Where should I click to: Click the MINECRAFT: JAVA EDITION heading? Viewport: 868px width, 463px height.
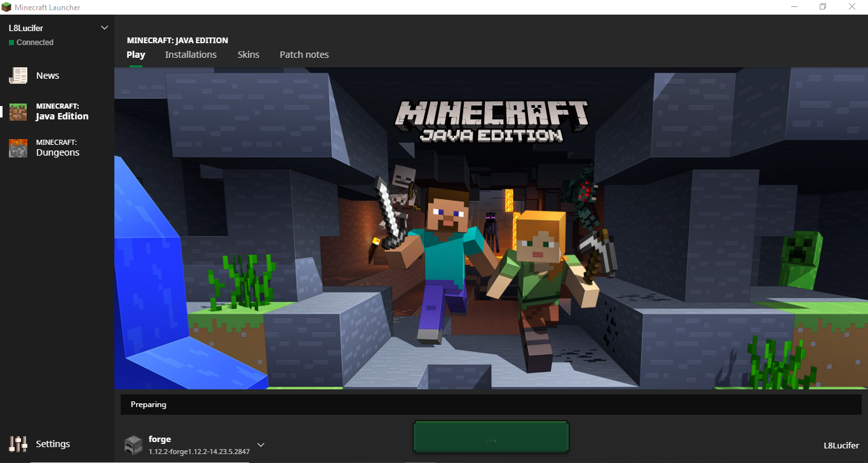(x=177, y=41)
